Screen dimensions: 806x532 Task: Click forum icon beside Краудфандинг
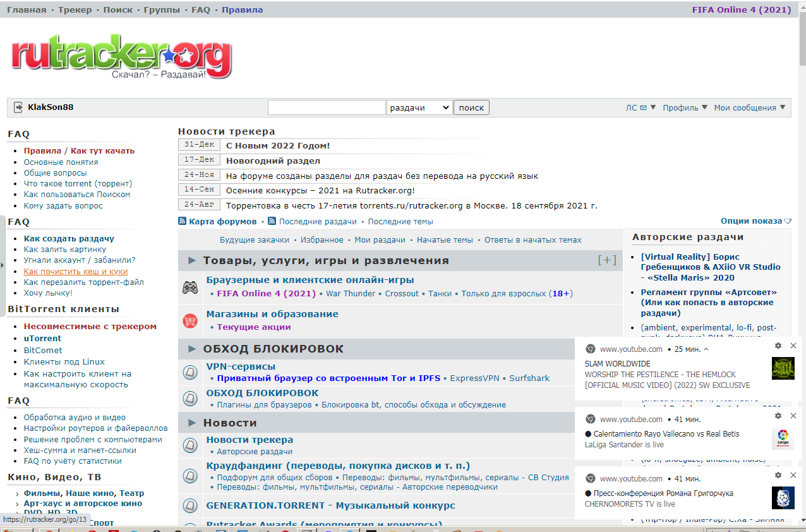[x=190, y=476]
